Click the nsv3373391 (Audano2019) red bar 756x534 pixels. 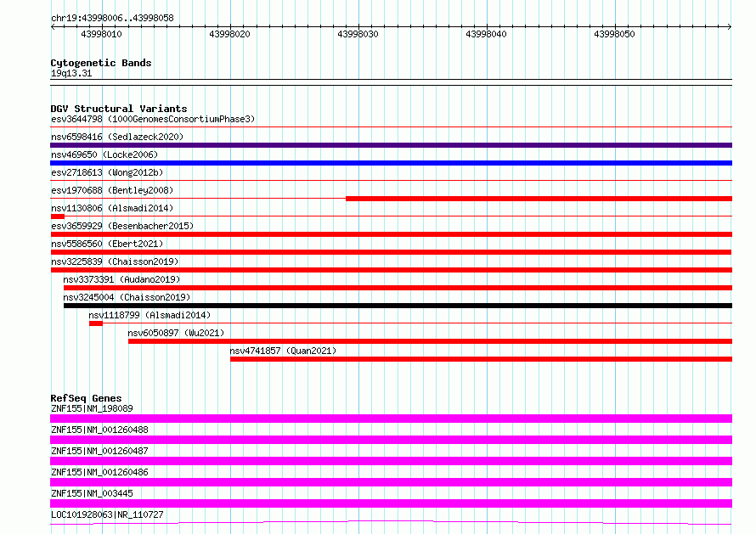[398, 288]
